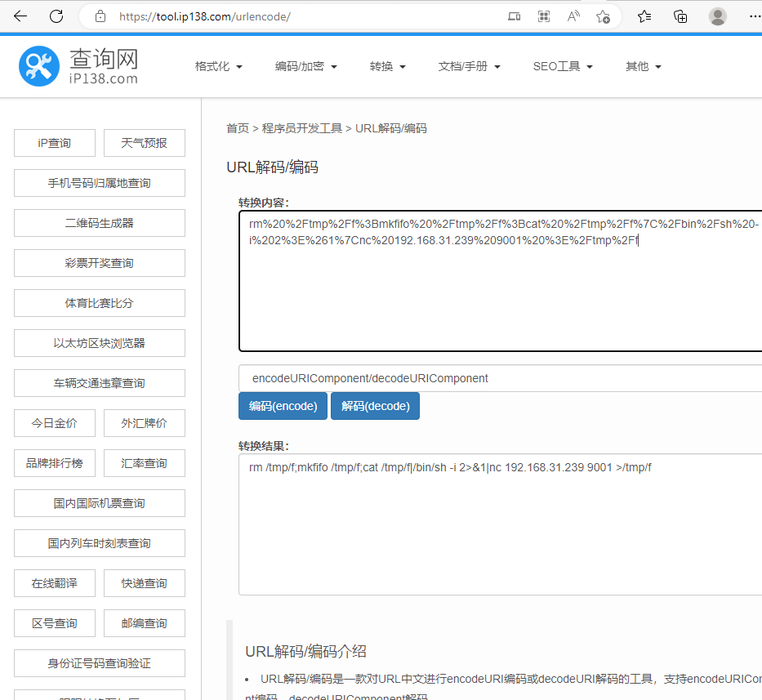Open the browser profile avatar
Image resolution: width=762 pixels, height=700 pixels.
[717, 16]
